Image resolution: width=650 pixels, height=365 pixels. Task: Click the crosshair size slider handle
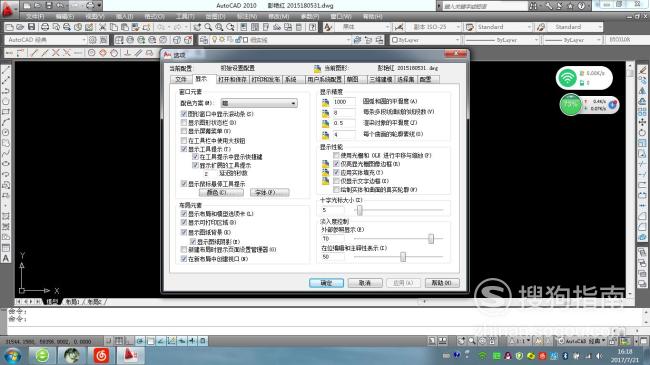359,210
